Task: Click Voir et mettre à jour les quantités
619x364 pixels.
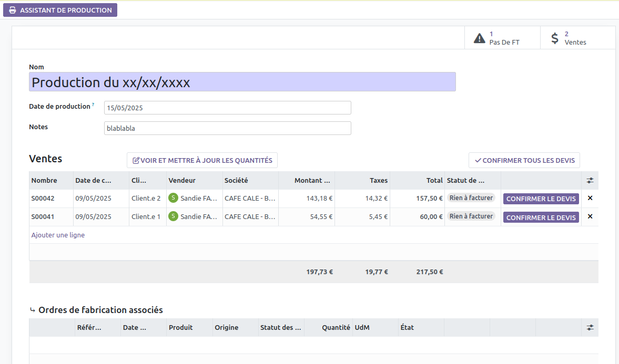Action: point(202,161)
